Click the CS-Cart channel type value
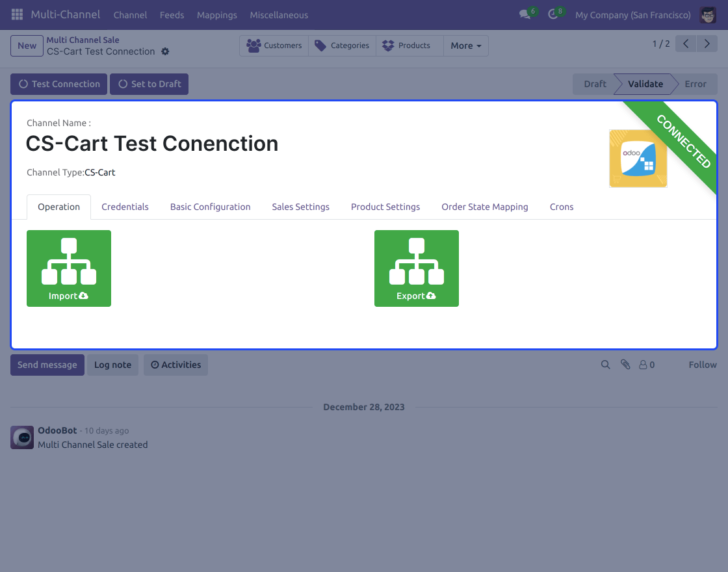Viewport: 728px width, 572px height. click(100, 172)
